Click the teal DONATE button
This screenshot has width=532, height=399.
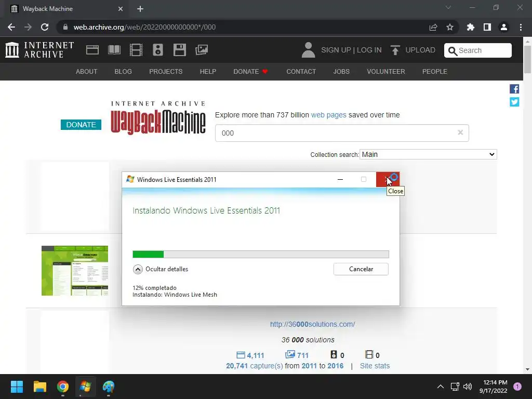(81, 125)
